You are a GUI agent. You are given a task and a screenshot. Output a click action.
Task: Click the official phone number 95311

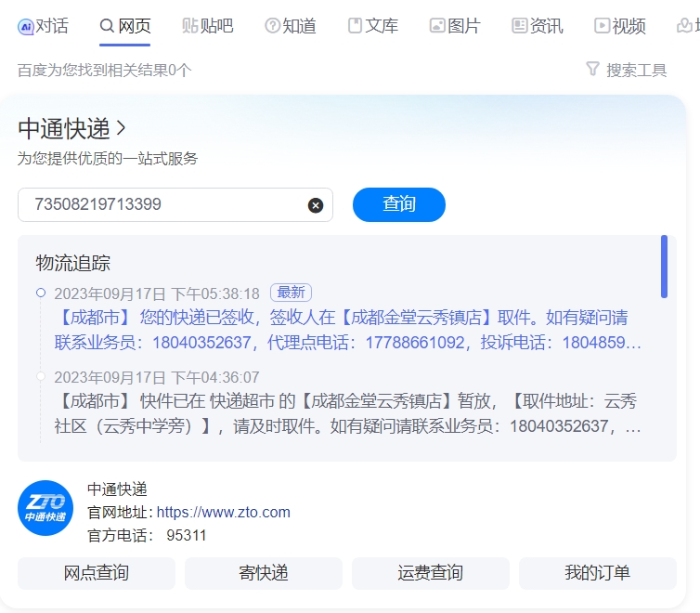point(187,535)
